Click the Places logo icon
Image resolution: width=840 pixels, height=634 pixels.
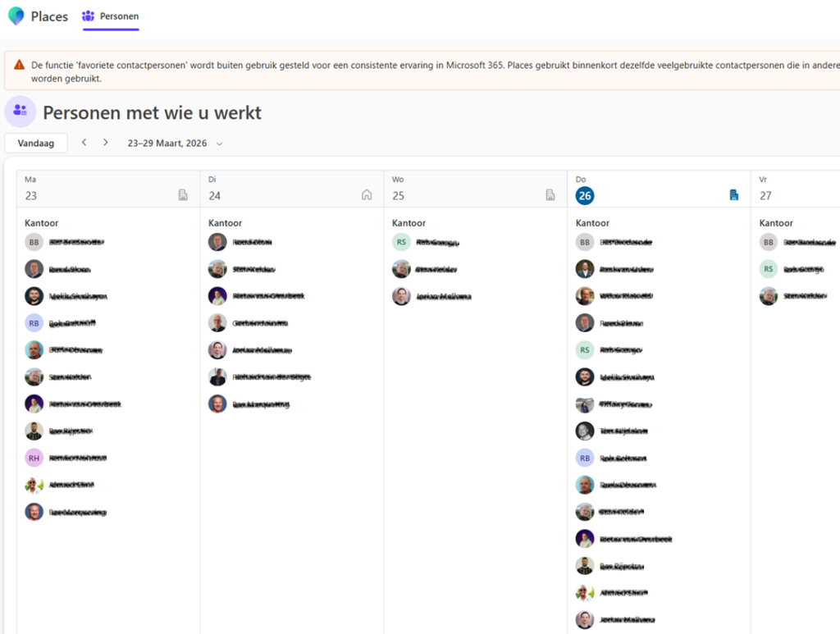coord(16,16)
